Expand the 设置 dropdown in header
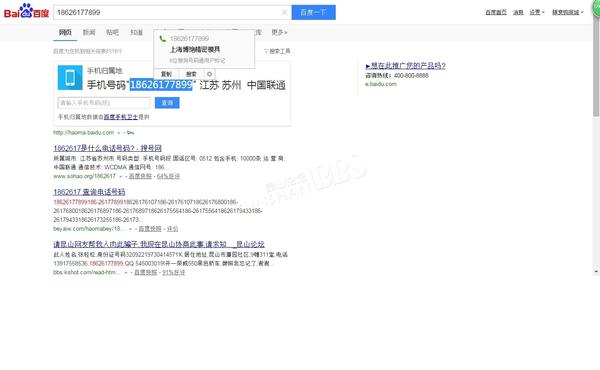Viewport: 600px width, 370px height. (537, 12)
